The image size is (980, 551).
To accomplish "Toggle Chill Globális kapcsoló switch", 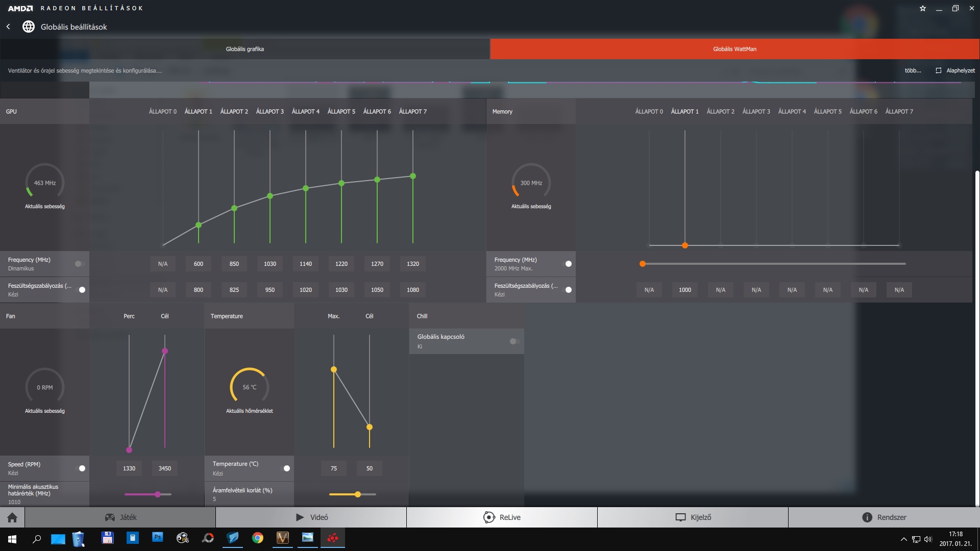I will point(514,341).
